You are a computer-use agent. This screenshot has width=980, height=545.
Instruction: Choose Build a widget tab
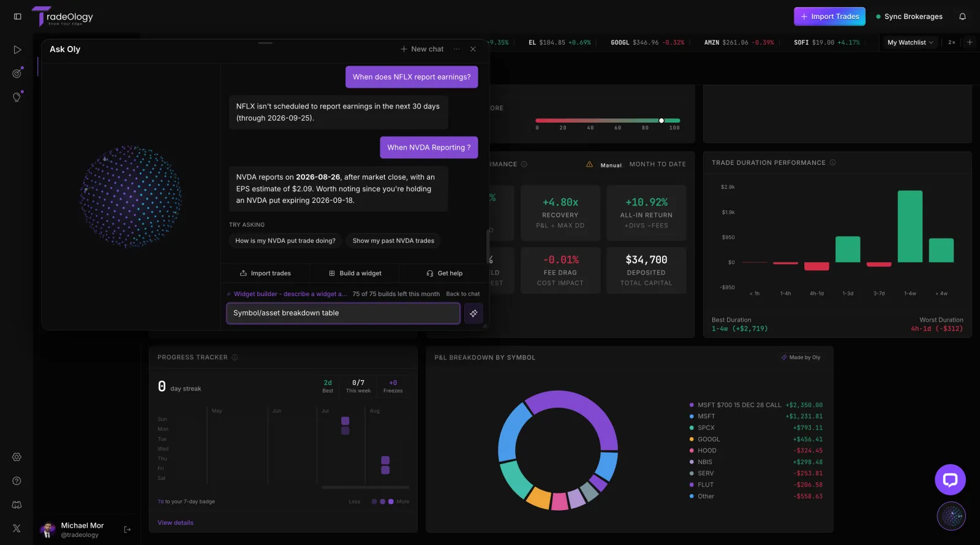click(x=355, y=273)
